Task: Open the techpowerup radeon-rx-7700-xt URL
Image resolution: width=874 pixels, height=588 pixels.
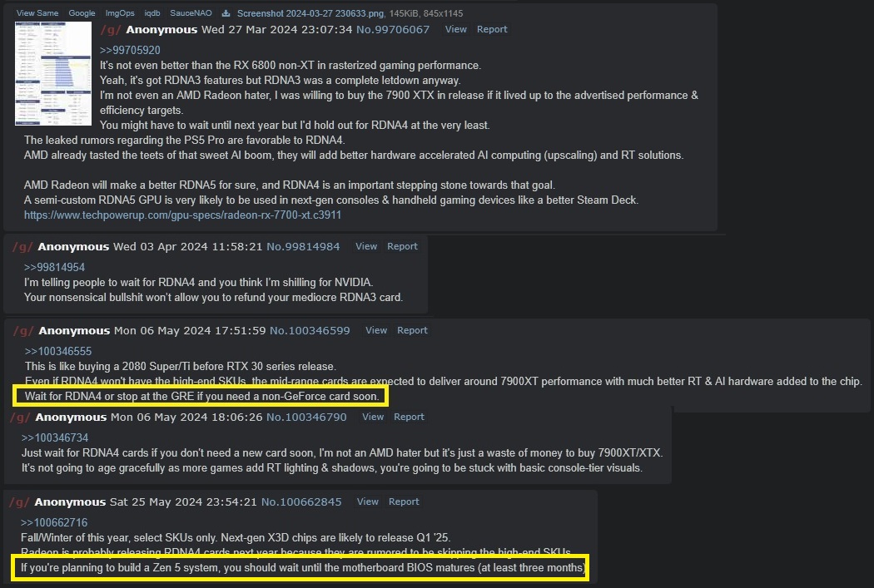Action: coord(182,215)
